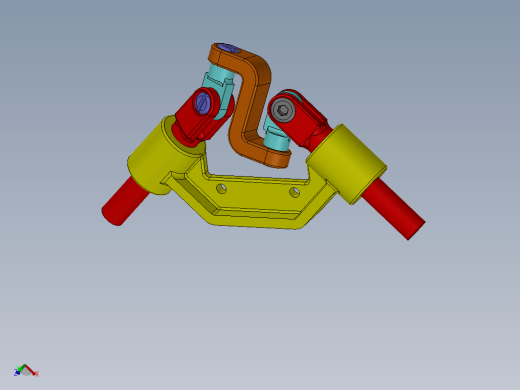Viewport: 520px width, 390px height.
Task: Click the XYZ axis triad indicator
Action: point(26,371)
